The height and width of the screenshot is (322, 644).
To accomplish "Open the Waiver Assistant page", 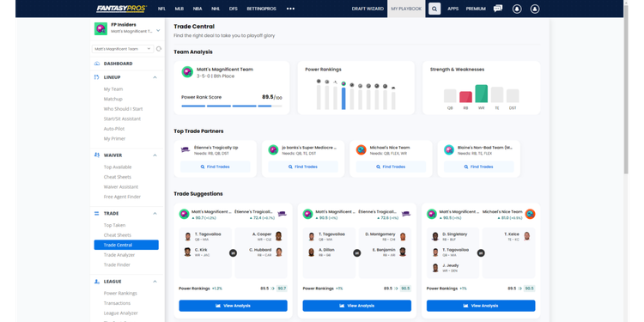I will (x=121, y=187).
